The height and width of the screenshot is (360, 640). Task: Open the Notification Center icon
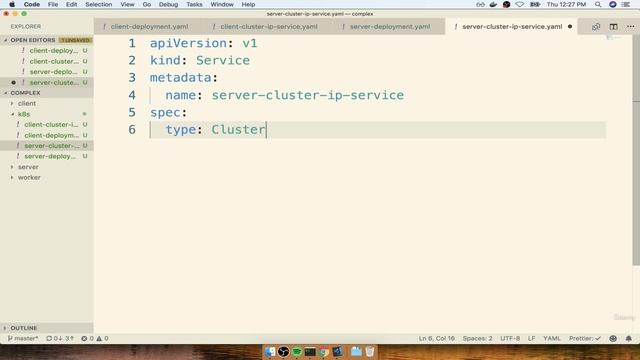click(x=626, y=4)
